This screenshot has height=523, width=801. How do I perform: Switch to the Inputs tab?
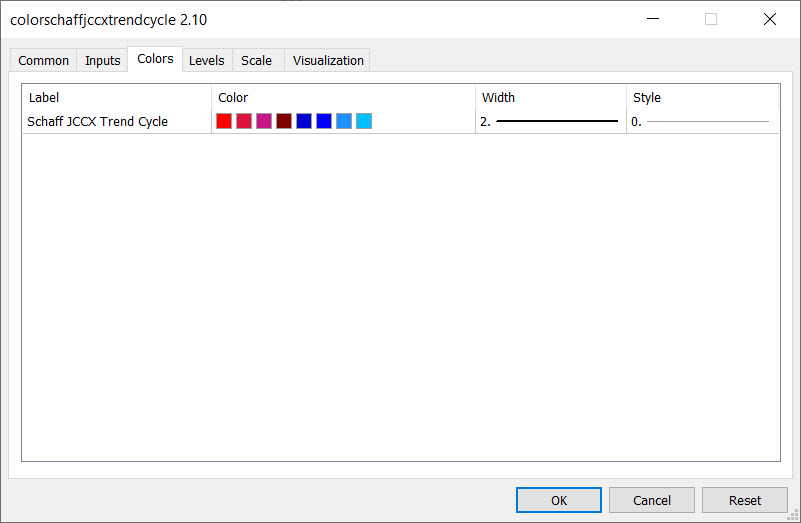click(102, 60)
